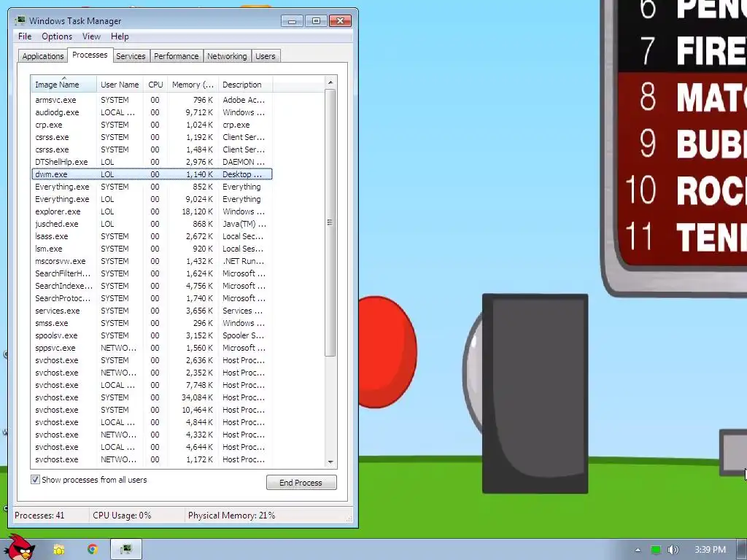Switch to the Performance tab
Image resolution: width=747 pixels, height=560 pixels.
click(176, 56)
